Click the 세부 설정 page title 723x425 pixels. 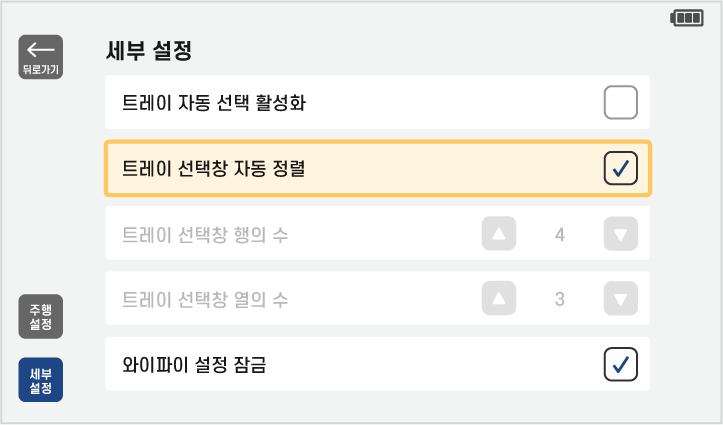click(148, 51)
